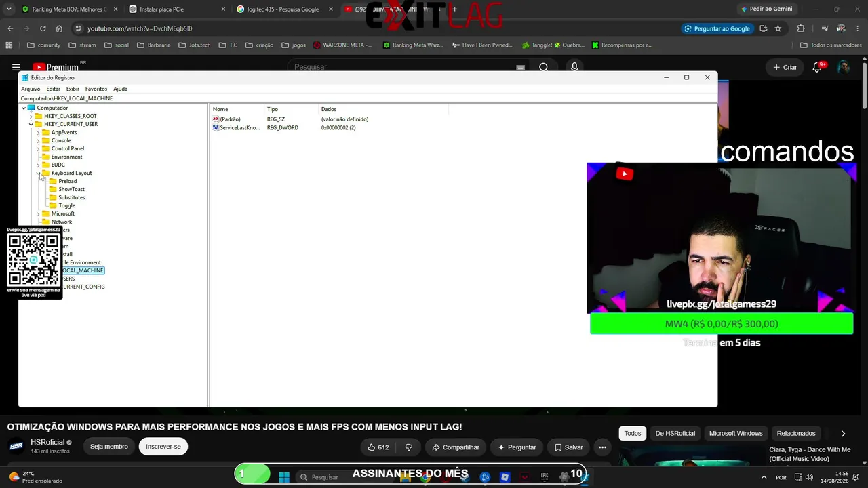
Task: Expand the Microsoft key
Action: (x=39, y=213)
